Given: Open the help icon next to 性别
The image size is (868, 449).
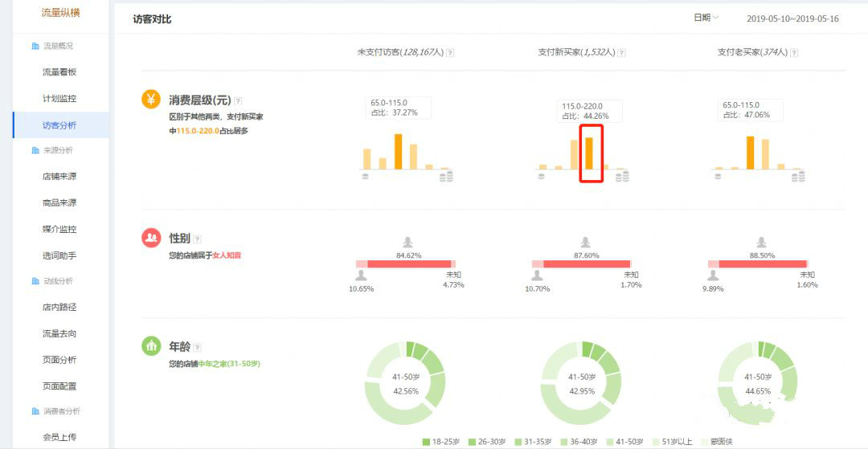Looking at the screenshot, I should point(198,239).
